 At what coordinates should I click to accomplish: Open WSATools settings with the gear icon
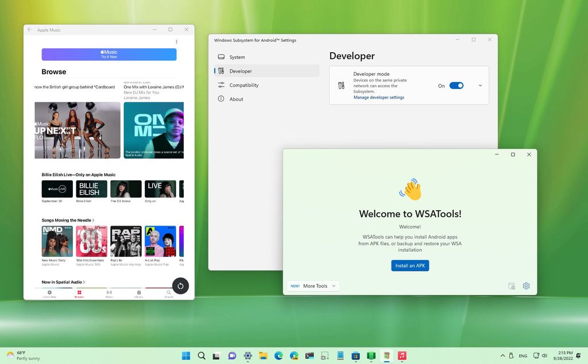tap(526, 286)
